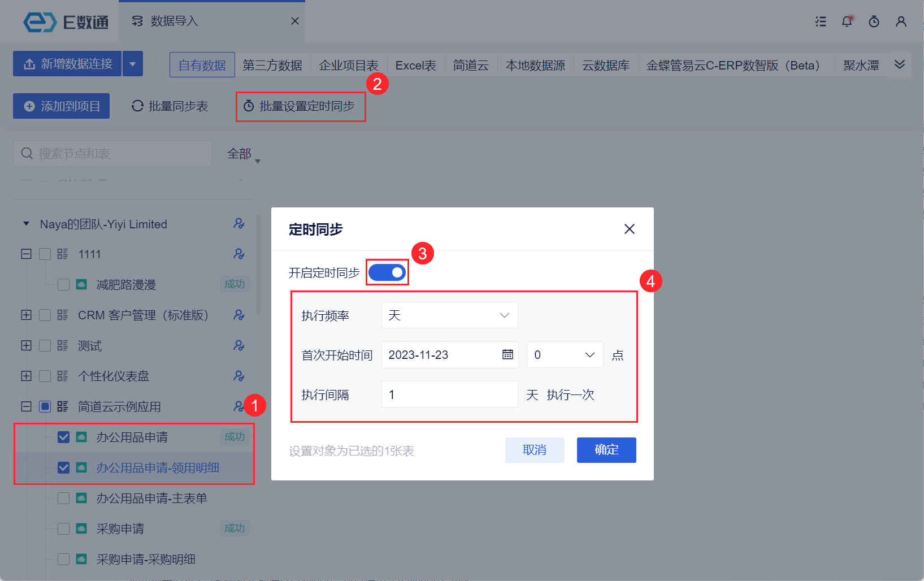924x581 pixels.
Task: Click the search magnifier icon
Action: 27,153
